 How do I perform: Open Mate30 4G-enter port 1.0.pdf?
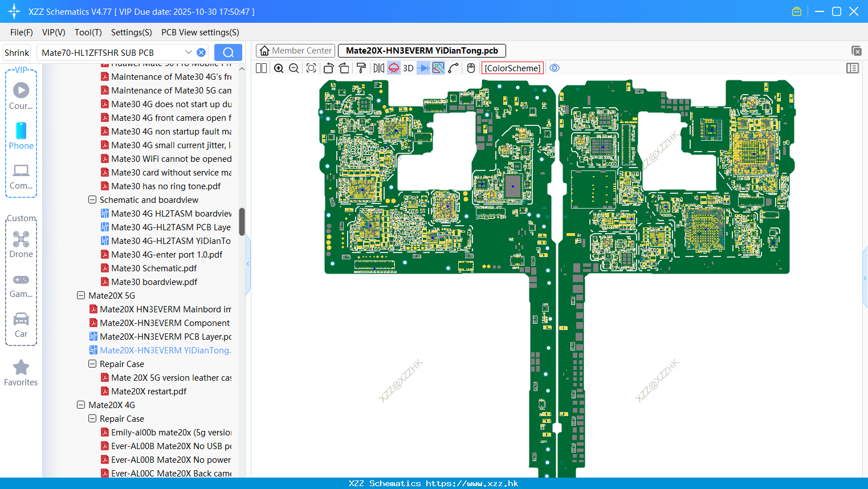(x=162, y=255)
